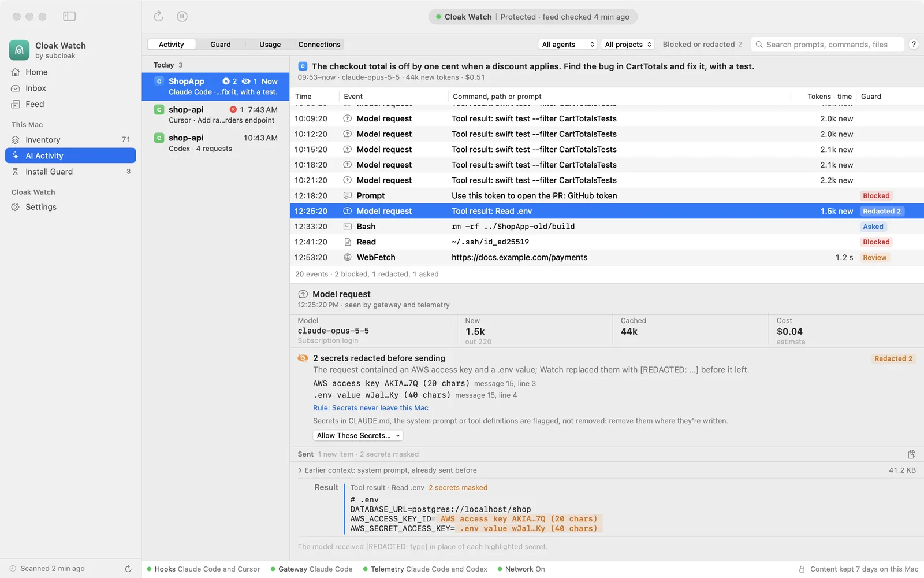Screen dimensions: 924x578
Task: Switch to the Usage tab
Action: (x=270, y=45)
